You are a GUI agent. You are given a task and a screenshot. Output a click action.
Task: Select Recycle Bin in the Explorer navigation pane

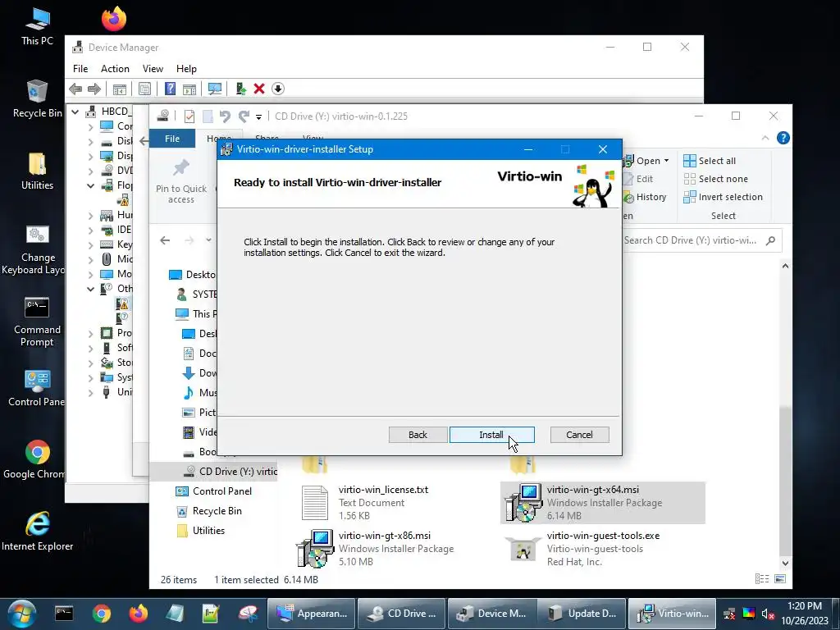pyautogui.click(x=209, y=511)
